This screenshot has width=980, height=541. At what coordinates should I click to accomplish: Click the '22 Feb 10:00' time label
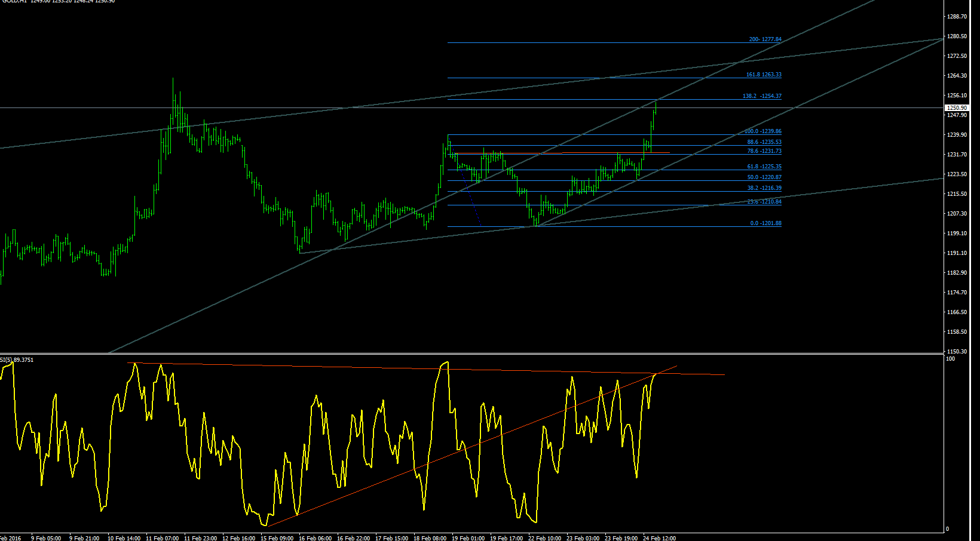pyautogui.click(x=545, y=538)
